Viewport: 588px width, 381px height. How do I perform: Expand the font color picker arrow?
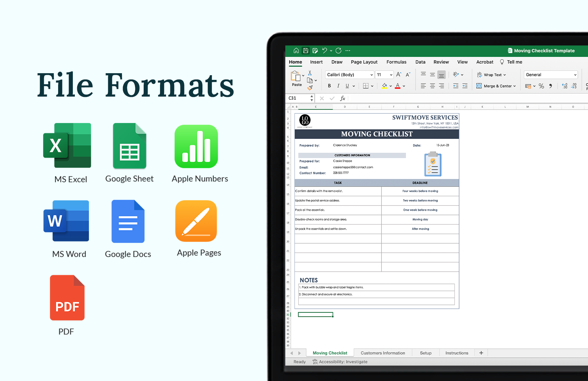404,86
